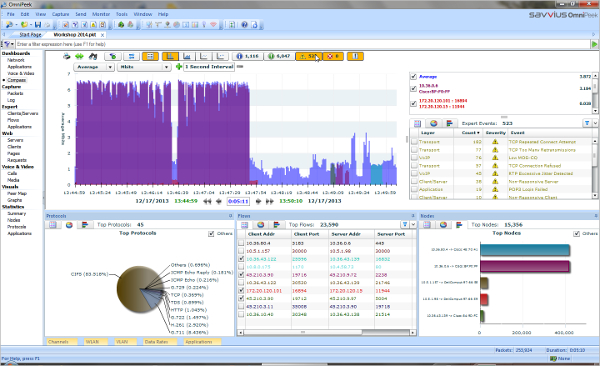
Task: Click the green double-arrow icon
Action: (79, 56)
